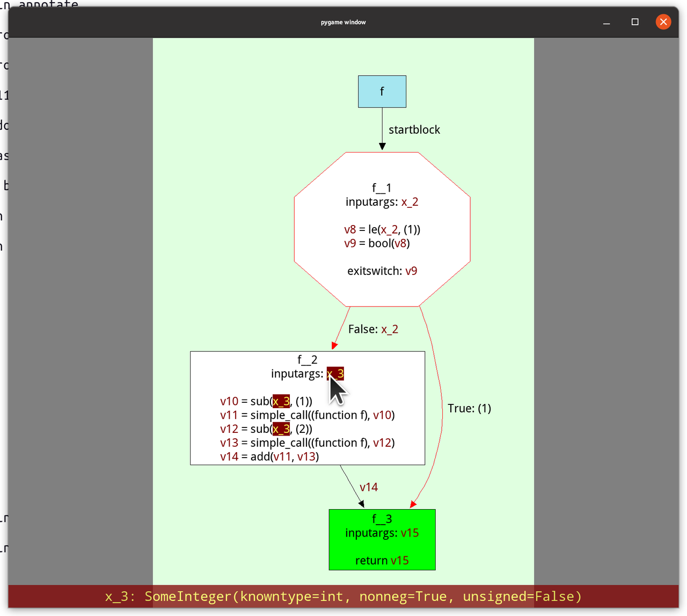Click the startblock edge label

point(414,129)
